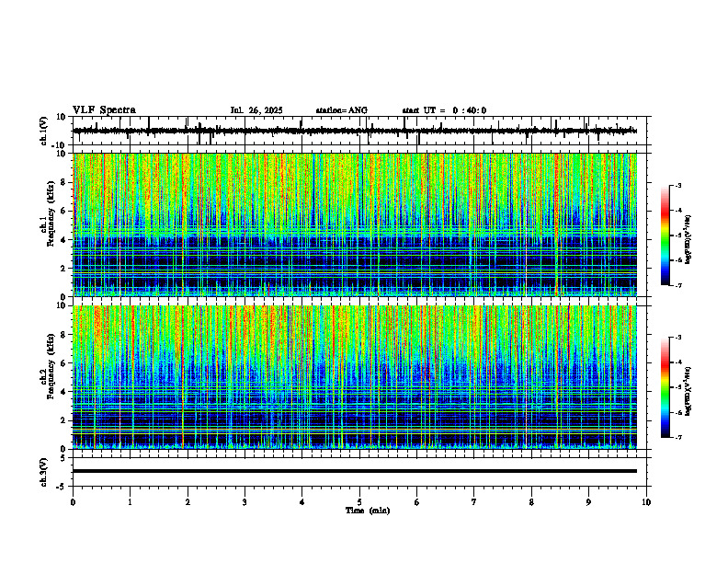Click time axis tick label "0"
Image resolution: width=728 pixels, height=563 pixels.
point(73,502)
